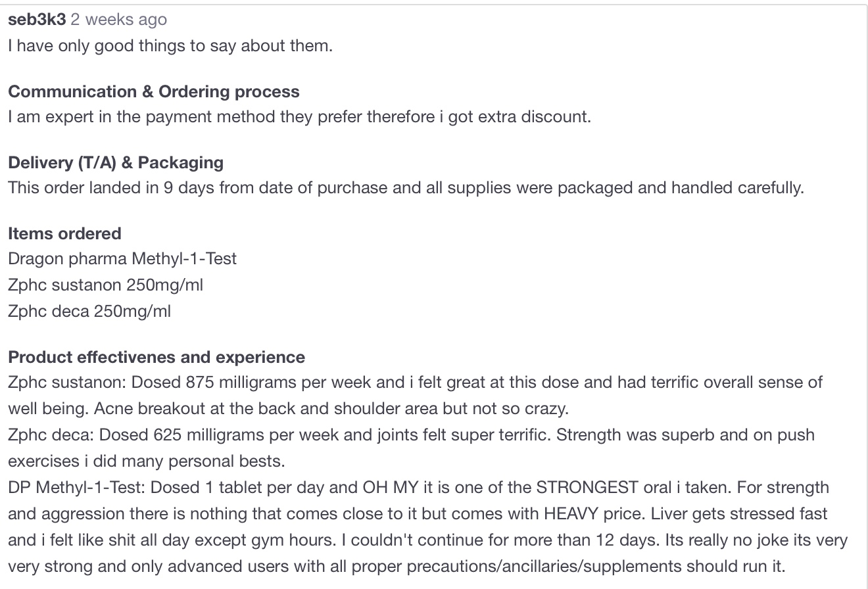Click the word "STRONGEST" in the review

tap(587, 487)
